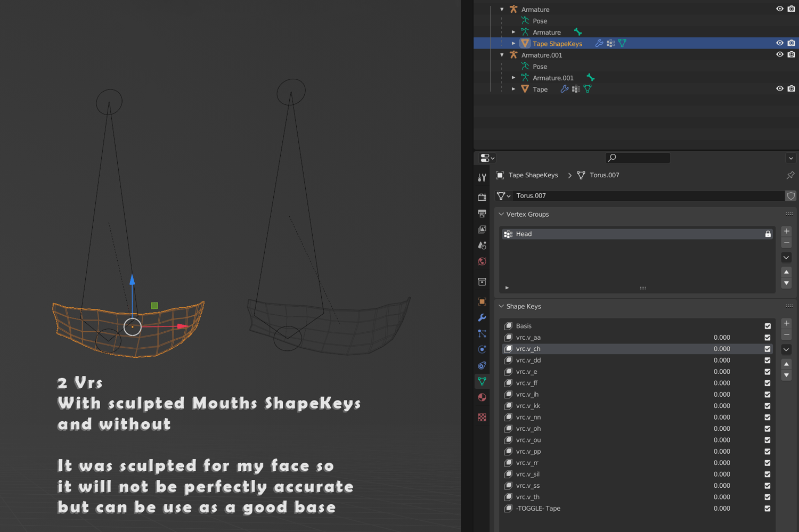Open the View Layer properties tab

coord(482,230)
